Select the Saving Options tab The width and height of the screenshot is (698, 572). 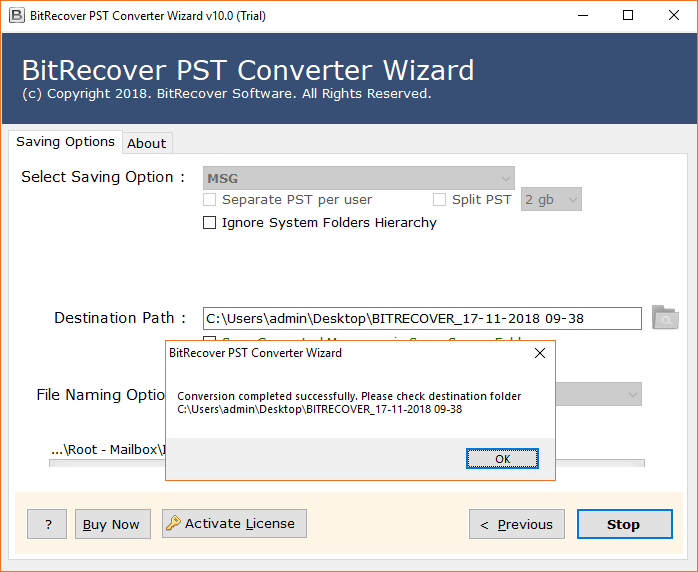[65, 142]
